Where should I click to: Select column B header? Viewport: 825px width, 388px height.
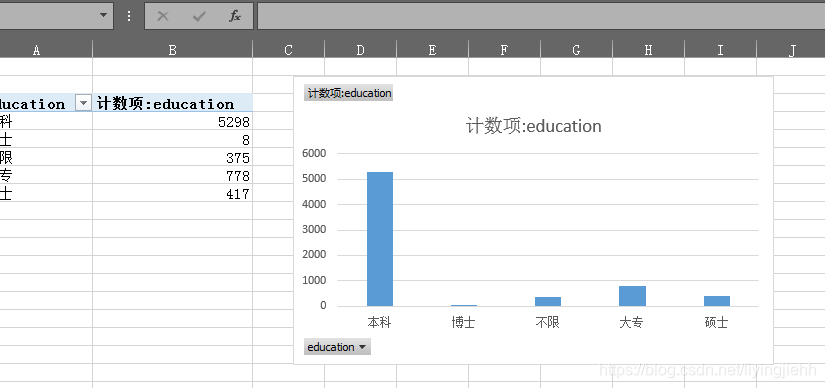point(173,50)
